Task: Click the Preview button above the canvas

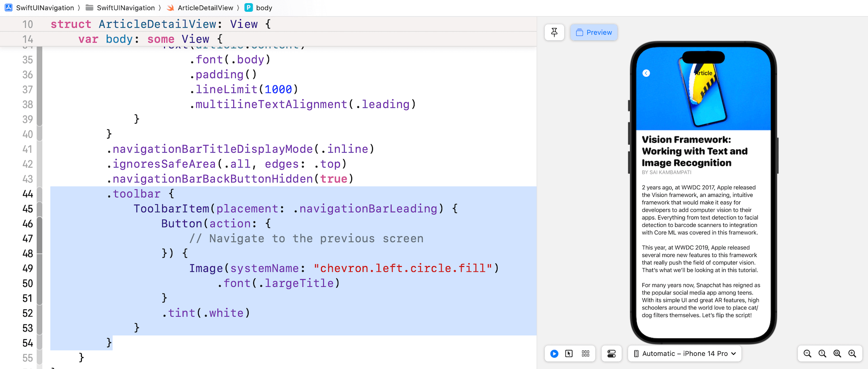Action: tap(594, 33)
